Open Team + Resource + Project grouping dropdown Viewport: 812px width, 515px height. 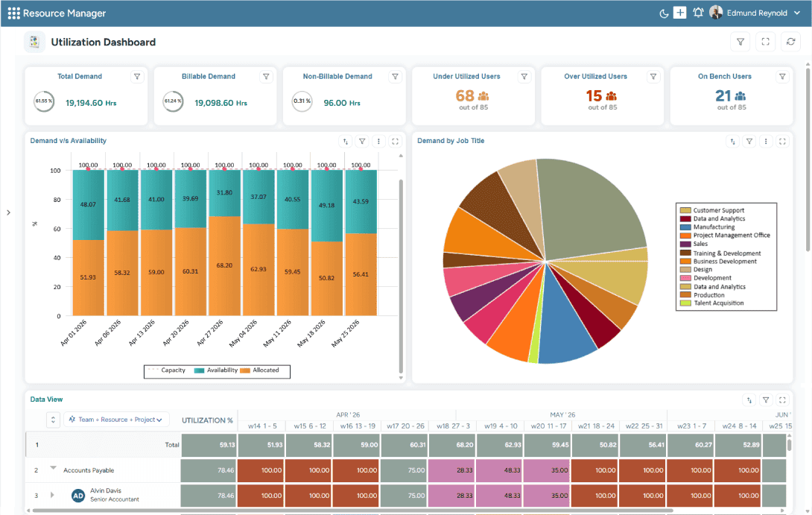pyautogui.click(x=115, y=420)
